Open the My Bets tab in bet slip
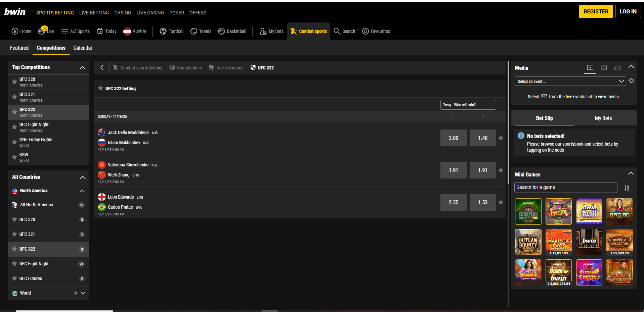Screen dimensions: 644x312 pyautogui.click(x=603, y=118)
